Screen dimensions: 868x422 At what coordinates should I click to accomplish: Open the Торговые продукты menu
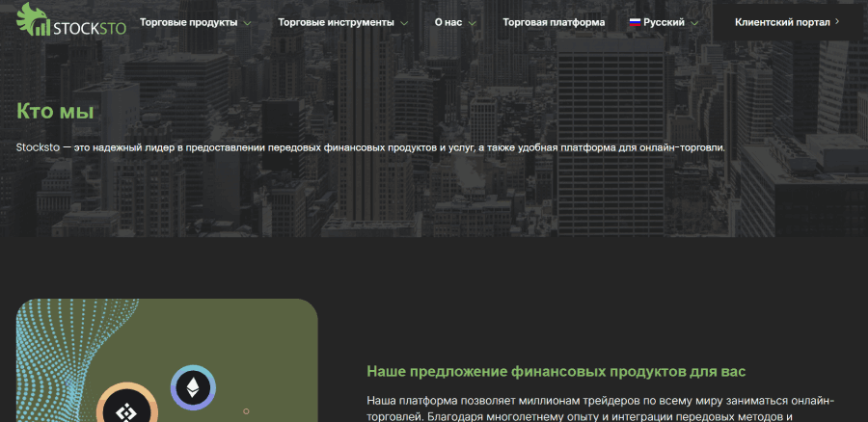pos(188,23)
